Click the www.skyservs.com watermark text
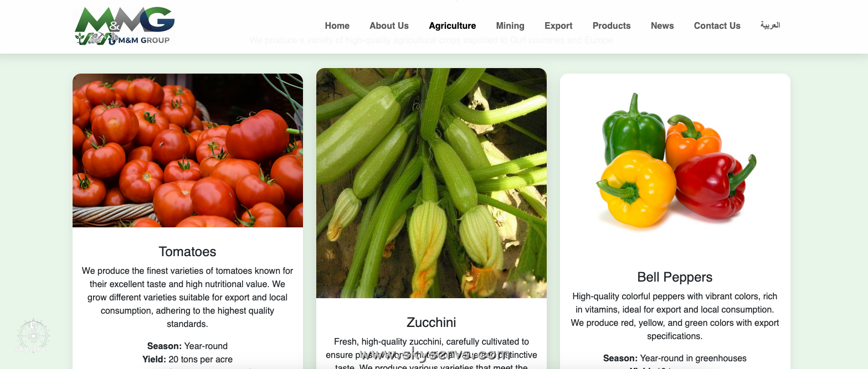The image size is (868, 369). click(435, 355)
